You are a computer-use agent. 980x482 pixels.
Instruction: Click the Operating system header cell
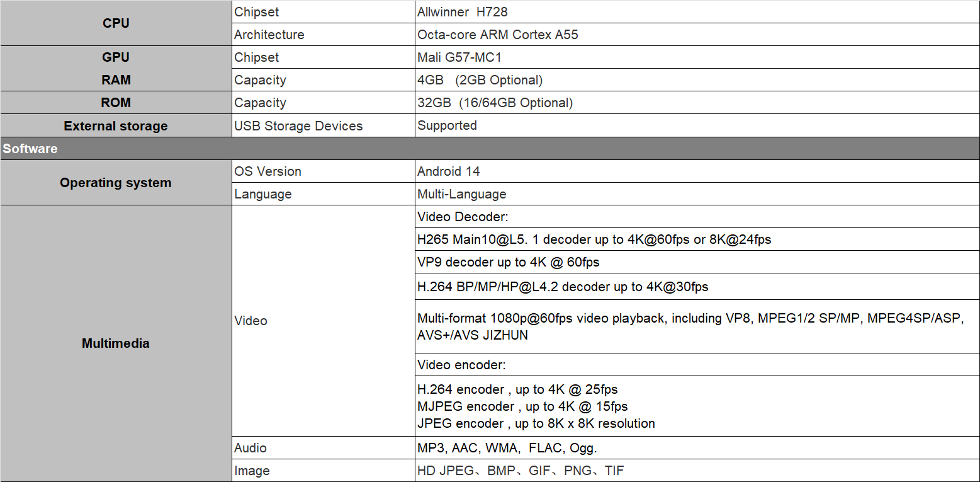coord(116,183)
